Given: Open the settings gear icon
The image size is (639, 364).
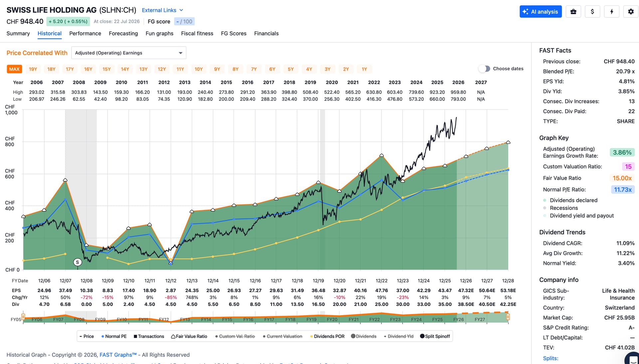Looking at the screenshot, I should [631, 12].
